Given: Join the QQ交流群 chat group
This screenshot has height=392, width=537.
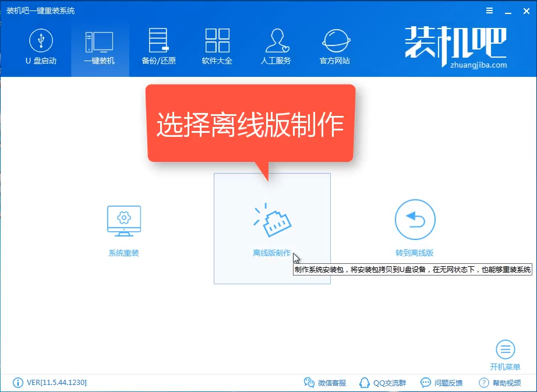Looking at the screenshot, I should coord(383,383).
